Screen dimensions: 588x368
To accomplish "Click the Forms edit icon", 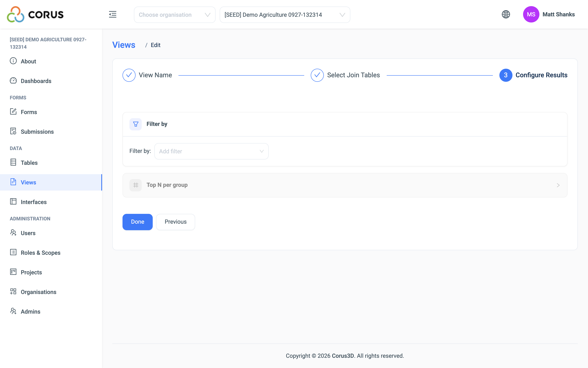I will tap(13, 112).
